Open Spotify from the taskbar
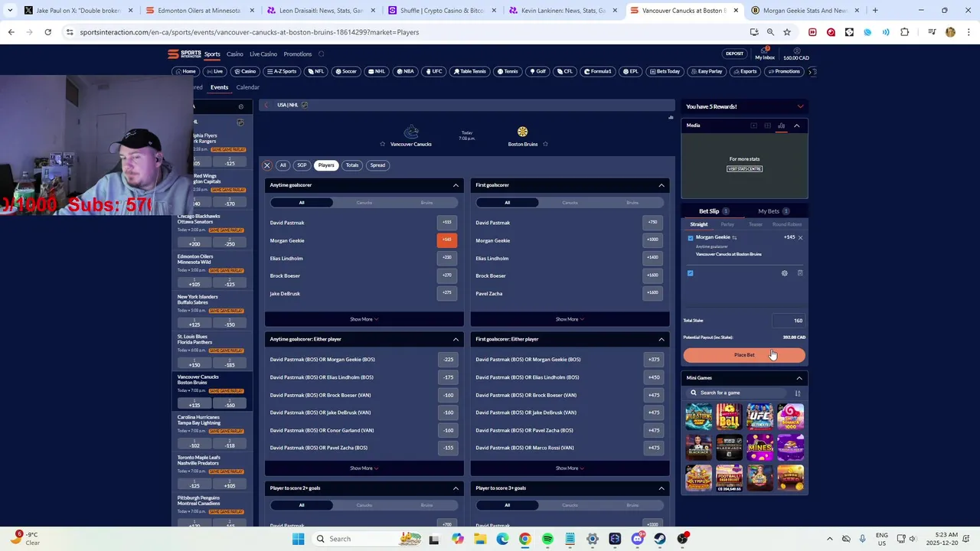 pyautogui.click(x=547, y=539)
